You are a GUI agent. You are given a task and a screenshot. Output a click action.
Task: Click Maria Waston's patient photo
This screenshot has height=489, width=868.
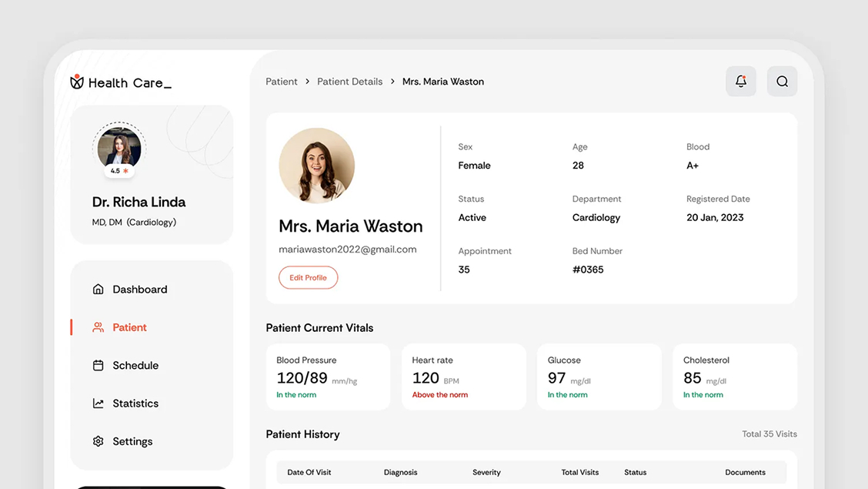pos(317,166)
